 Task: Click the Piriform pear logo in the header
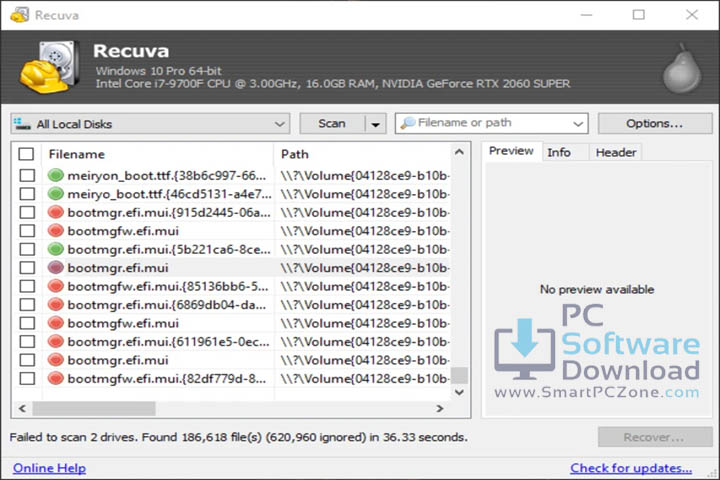(682, 68)
